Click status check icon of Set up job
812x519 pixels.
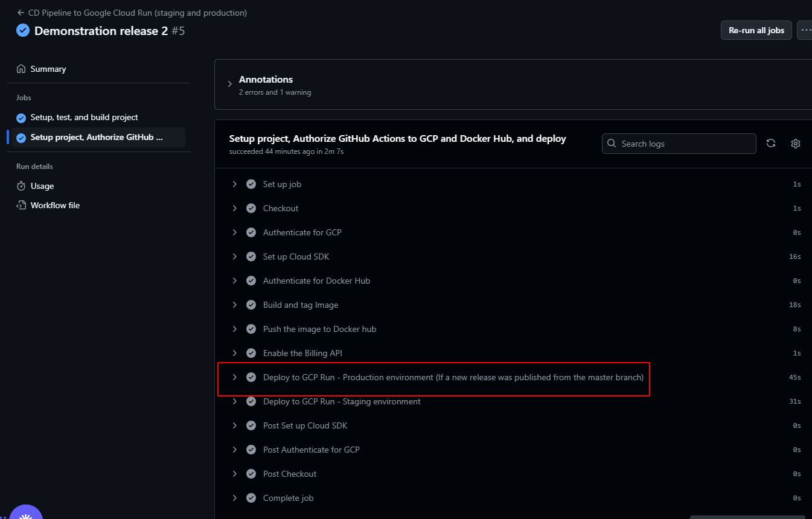click(x=251, y=184)
